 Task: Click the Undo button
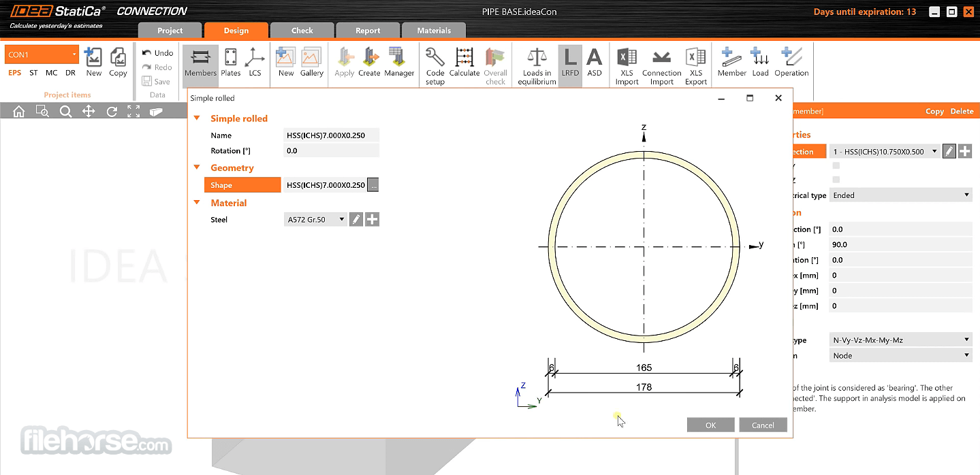pos(157,52)
